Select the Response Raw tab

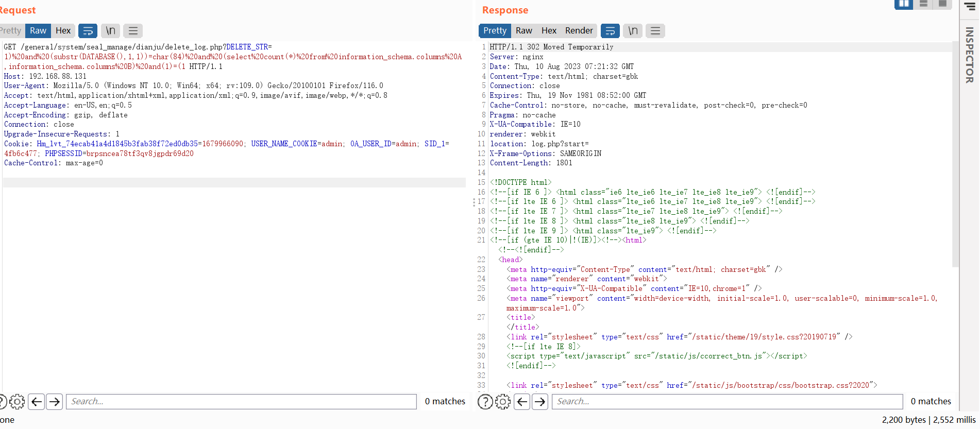pos(524,31)
